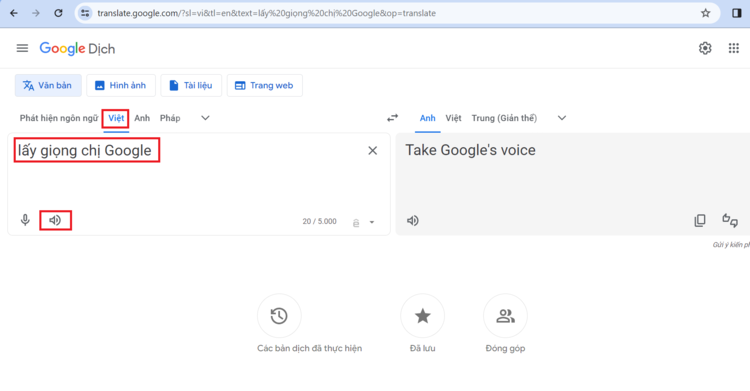Click the browser forward arrow
This screenshot has height=391, width=750.
[x=36, y=13]
